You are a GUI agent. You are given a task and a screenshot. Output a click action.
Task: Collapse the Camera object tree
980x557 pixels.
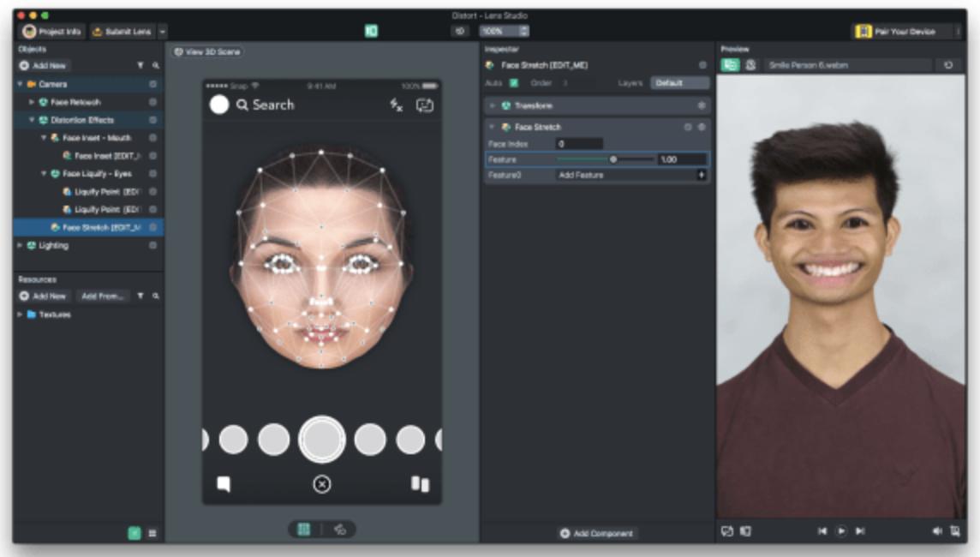[20, 84]
